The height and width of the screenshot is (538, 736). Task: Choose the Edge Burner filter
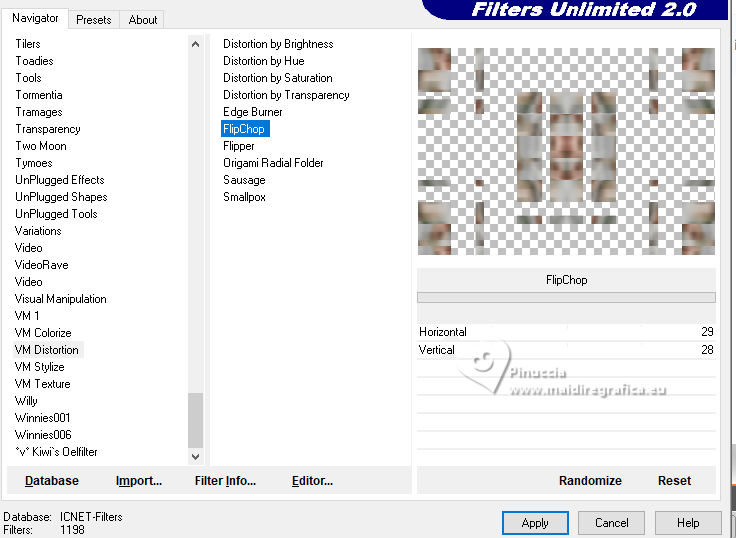[x=253, y=112]
